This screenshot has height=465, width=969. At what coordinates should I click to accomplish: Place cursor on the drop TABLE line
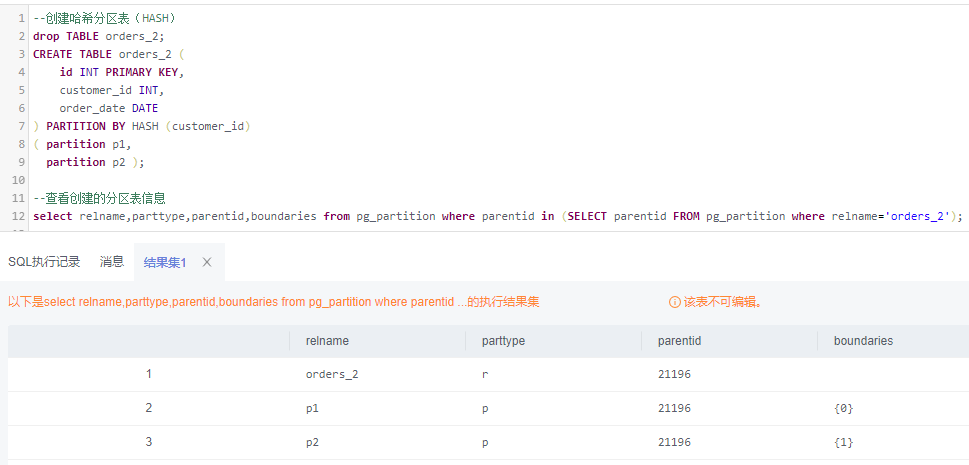coord(98,36)
